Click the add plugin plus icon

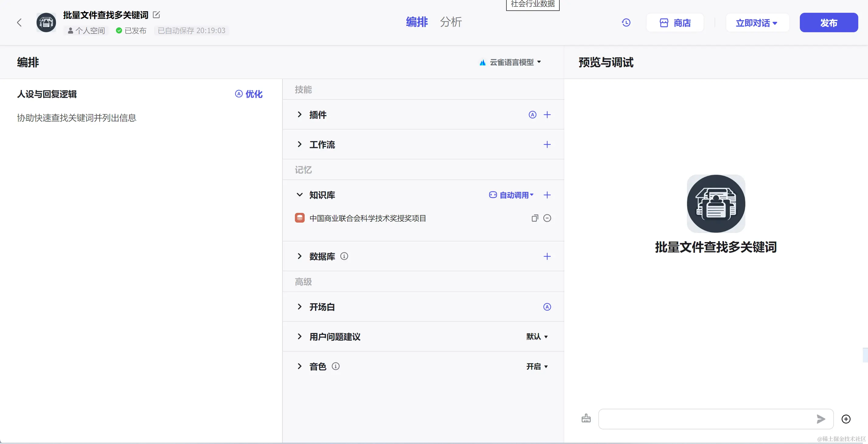pos(547,115)
